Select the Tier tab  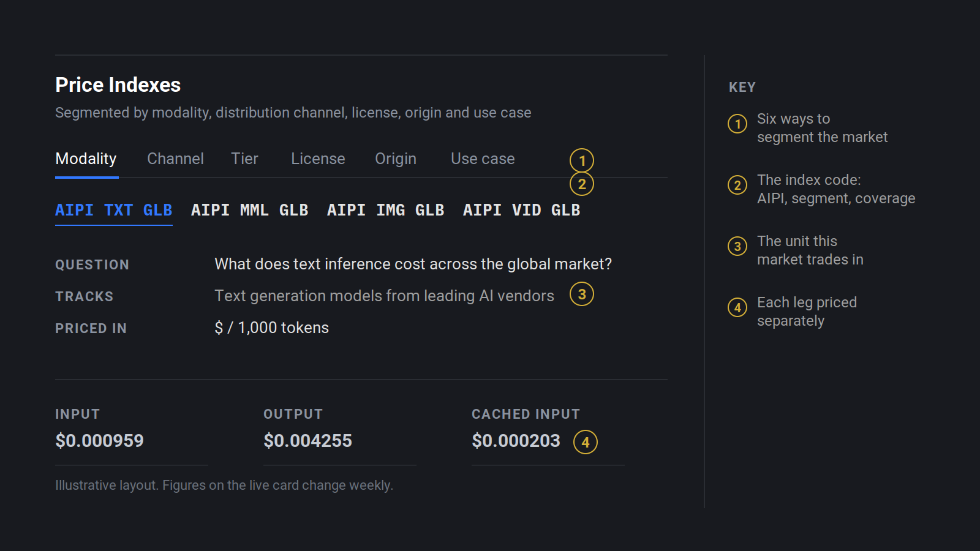coord(244,159)
